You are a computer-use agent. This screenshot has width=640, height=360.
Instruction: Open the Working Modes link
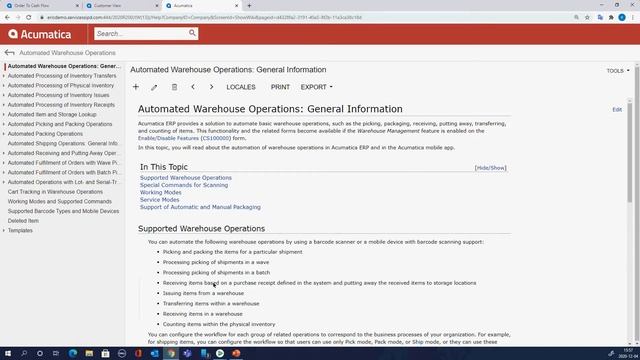pos(161,192)
